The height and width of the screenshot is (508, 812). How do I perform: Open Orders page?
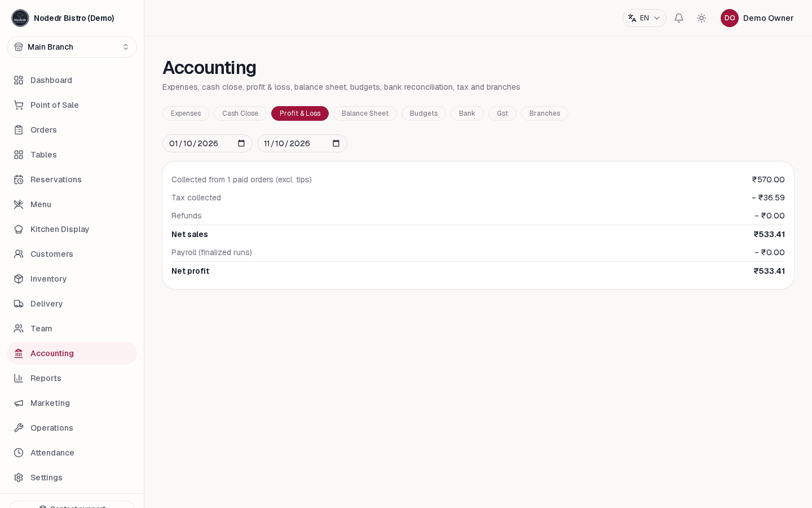[72, 130]
